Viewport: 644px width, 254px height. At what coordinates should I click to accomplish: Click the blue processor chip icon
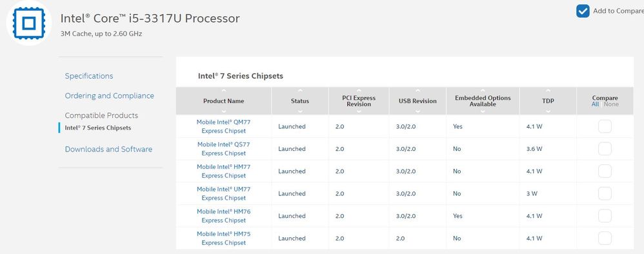click(x=28, y=23)
